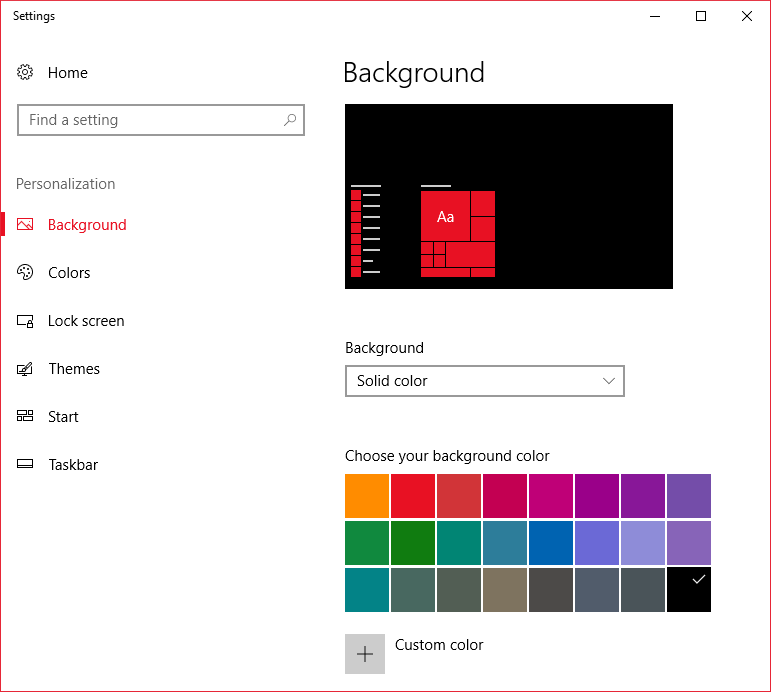
Task: Click the Lock screen monitor icon
Action: [25, 321]
